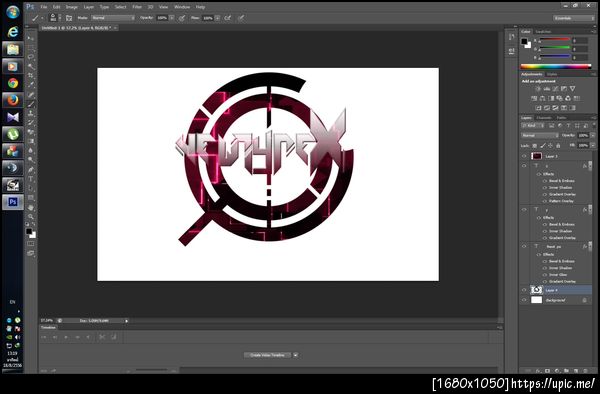Screen dimensions: 600x394
Task: Switch to the Swatches tab
Action: tap(543, 32)
